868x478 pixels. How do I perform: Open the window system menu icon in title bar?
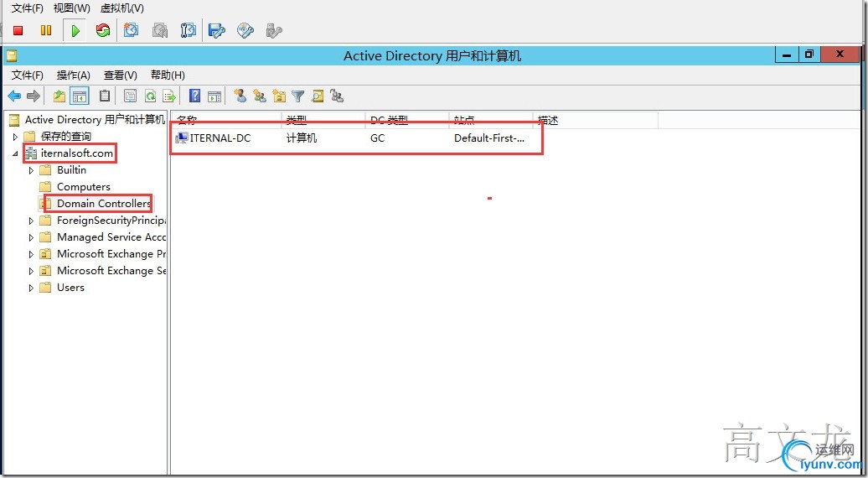[13, 56]
